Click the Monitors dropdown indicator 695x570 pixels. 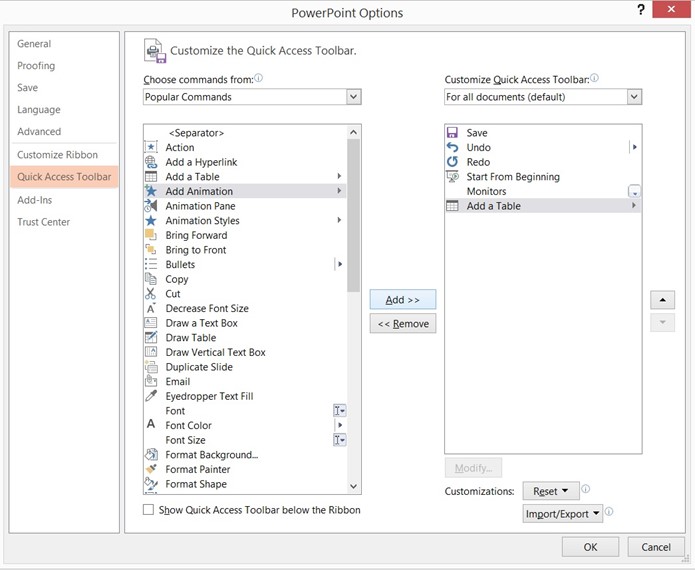pyautogui.click(x=635, y=191)
